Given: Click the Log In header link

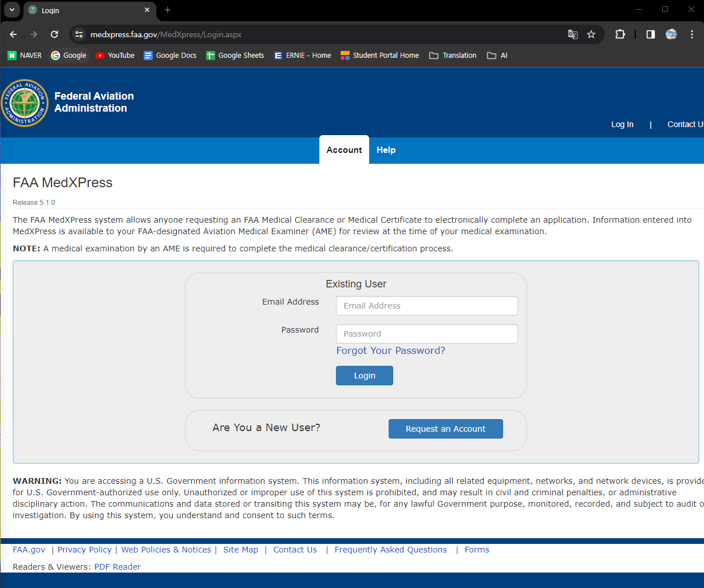Looking at the screenshot, I should (622, 124).
